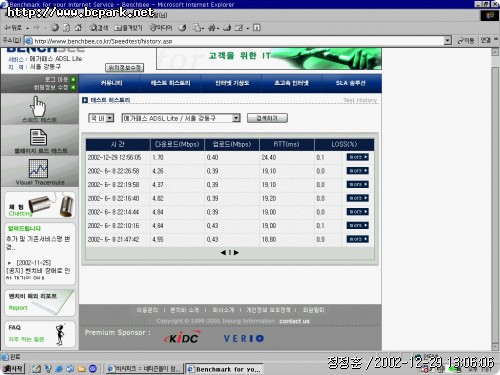Click the top green IT banner ad
This screenshot has height=375, width=500.
tap(269, 59)
